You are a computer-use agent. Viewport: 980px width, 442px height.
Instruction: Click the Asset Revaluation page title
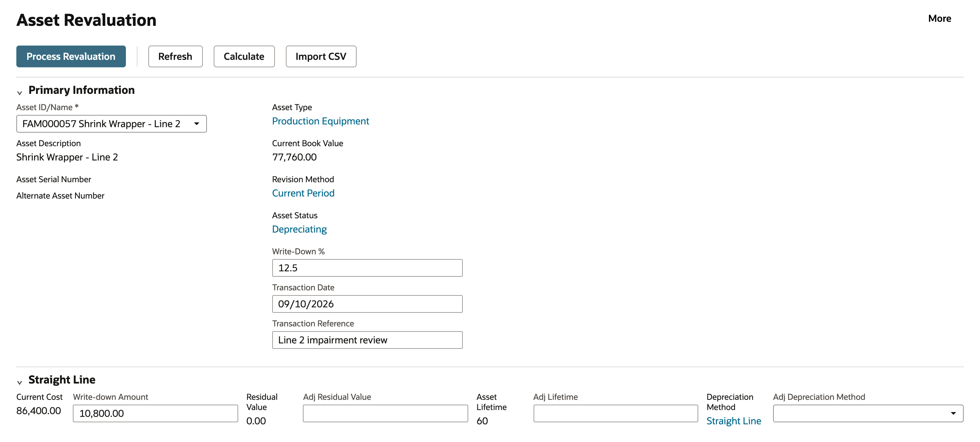86,20
